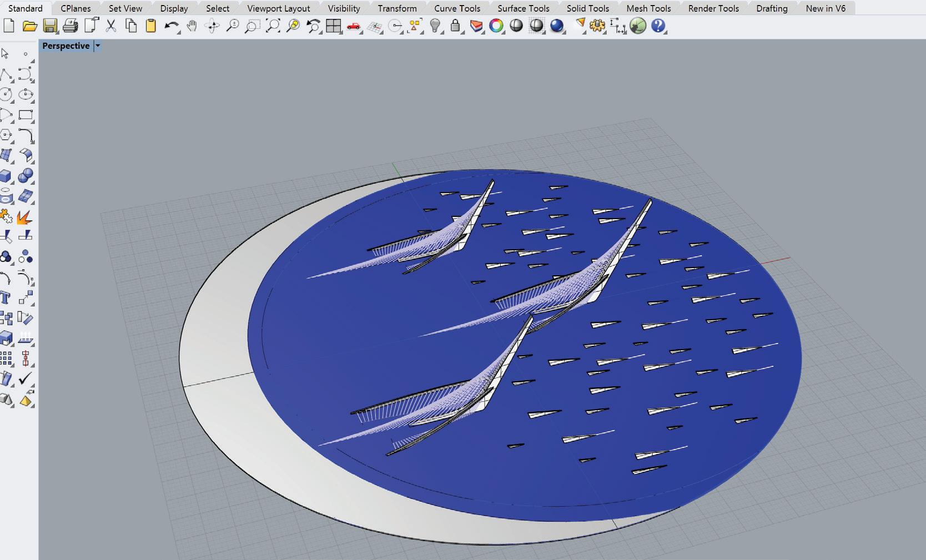Screen dimensions: 926x560
Task: Click the color wheel icon
Action: (496, 26)
